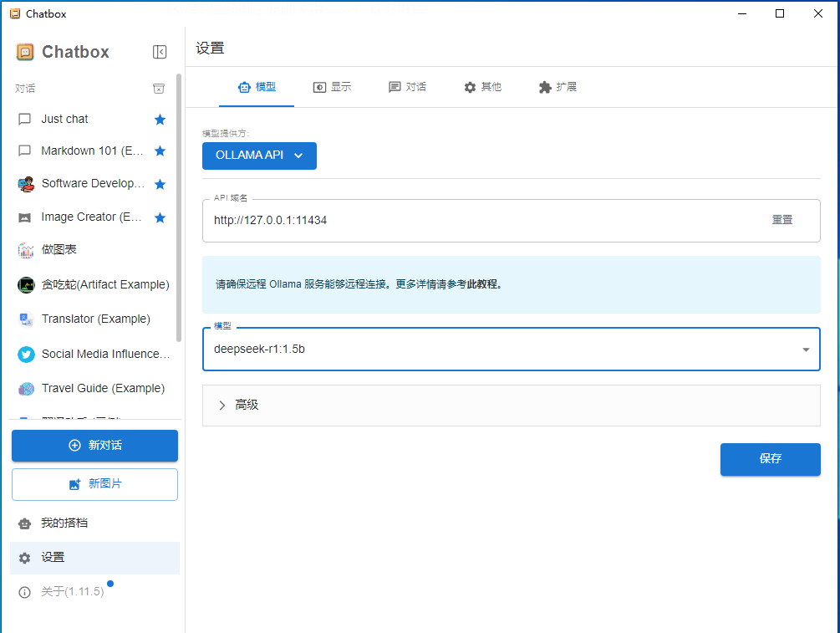Switch to the 扩展 settings tab
This screenshot has width=840, height=633.
(x=557, y=87)
